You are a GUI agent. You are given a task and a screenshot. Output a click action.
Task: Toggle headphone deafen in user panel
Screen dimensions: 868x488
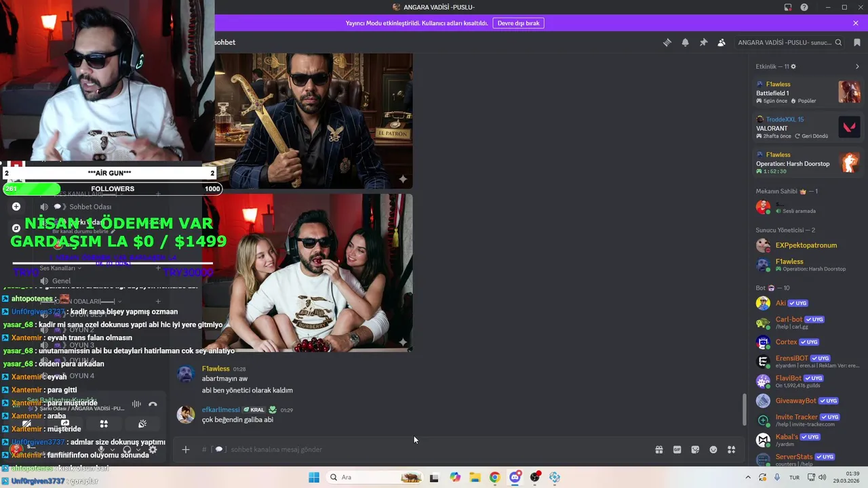[127, 449]
